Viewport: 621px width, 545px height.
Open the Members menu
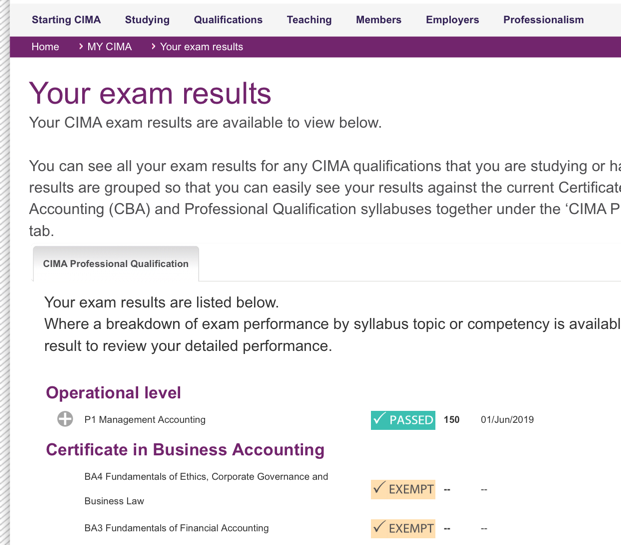(x=378, y=20)
